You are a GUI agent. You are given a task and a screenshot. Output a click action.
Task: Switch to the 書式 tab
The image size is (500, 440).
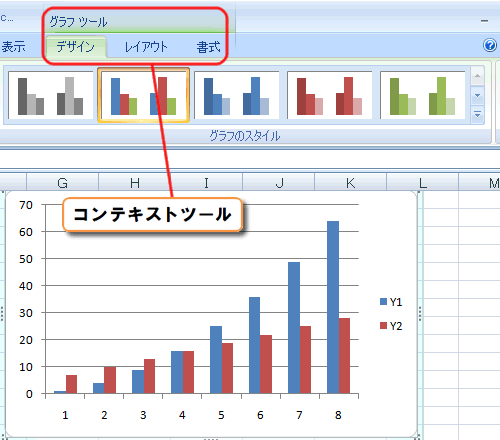tap(208, 47)
